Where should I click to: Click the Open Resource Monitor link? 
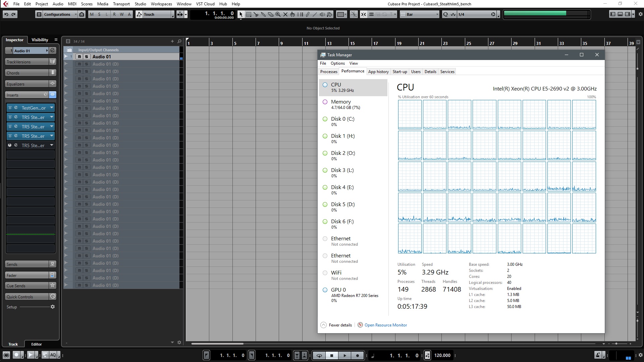pyautogui.click(x=385, y=325)
